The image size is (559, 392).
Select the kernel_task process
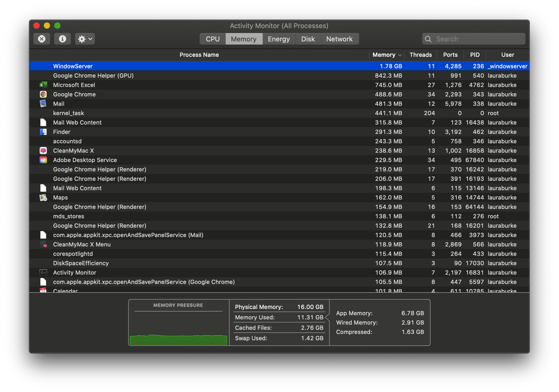[x=279, y=113]
